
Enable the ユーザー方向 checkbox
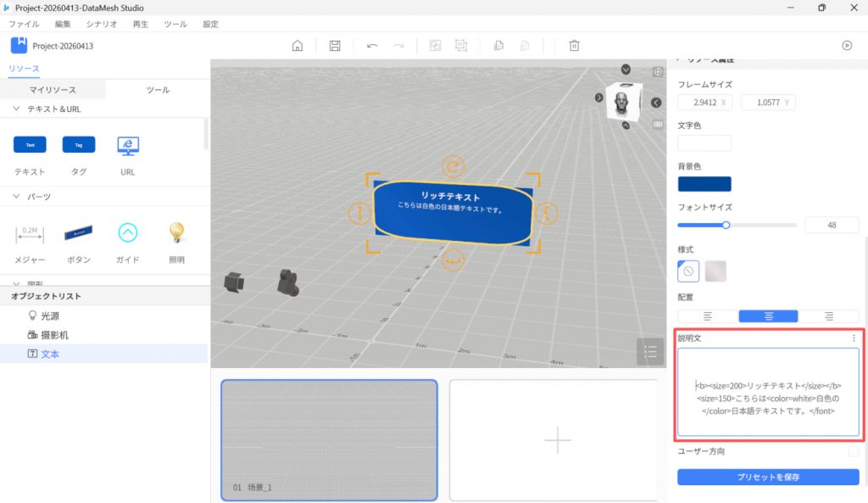point(853,452)
